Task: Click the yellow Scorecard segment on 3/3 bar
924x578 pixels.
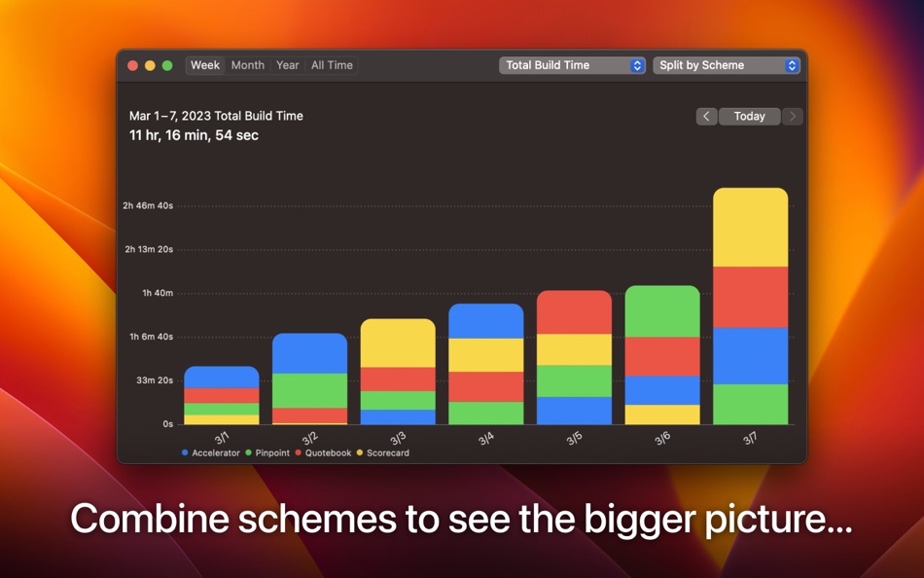Action: coord(398,343)
